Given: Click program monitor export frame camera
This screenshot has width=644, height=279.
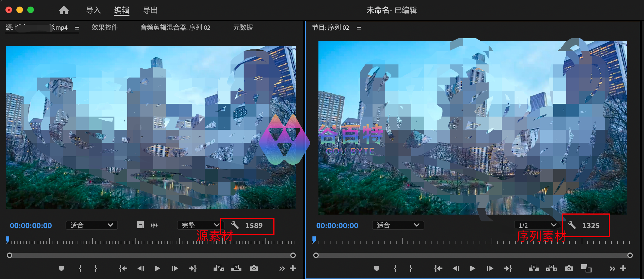Looking at the screenshot, I should pyautogui.click(x=569, y=269).
